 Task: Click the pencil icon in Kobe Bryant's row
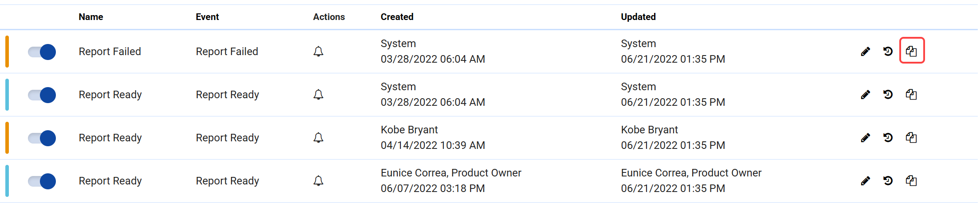865,138
